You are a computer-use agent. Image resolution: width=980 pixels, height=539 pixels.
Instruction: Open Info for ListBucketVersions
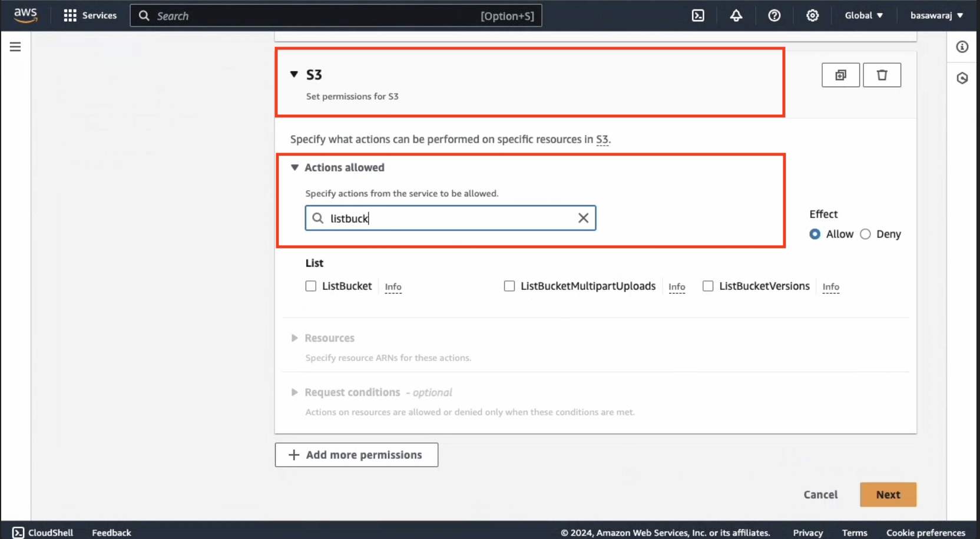(x=831, y=287)
